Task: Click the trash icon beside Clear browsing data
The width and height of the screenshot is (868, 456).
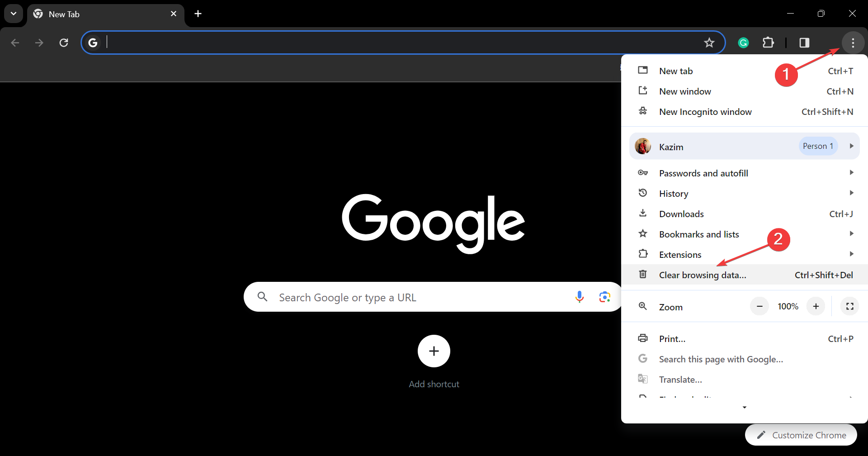Action: point(643,274)
